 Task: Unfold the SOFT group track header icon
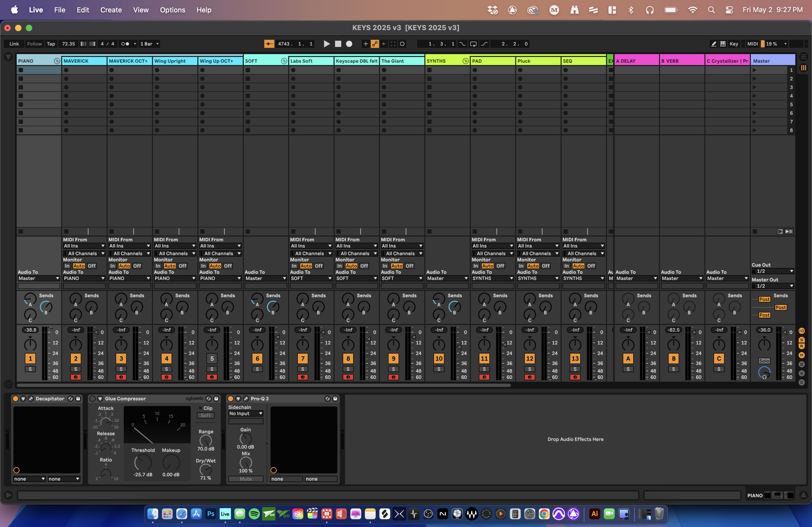(x=284, y=61)
